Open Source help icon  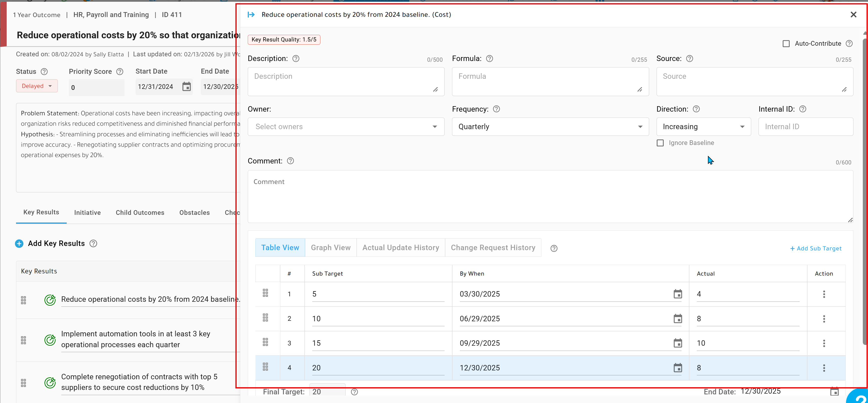(x=689, y=59)
